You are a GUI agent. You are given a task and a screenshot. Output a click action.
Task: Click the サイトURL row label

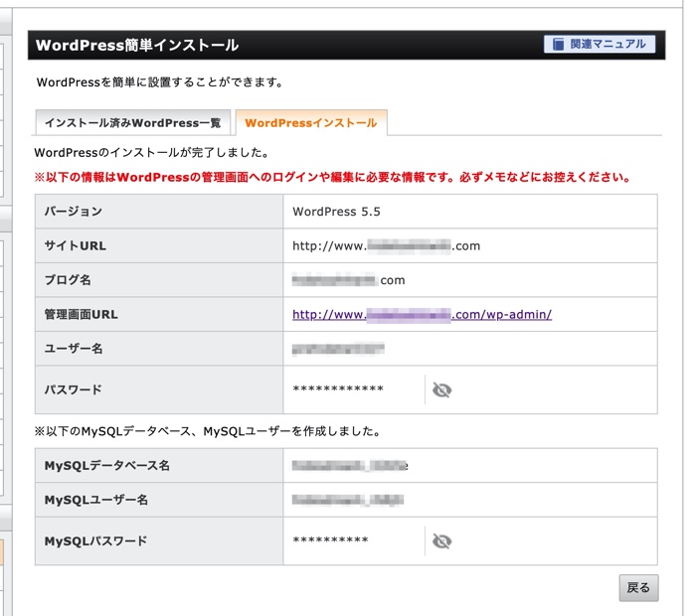click(75, 245)
